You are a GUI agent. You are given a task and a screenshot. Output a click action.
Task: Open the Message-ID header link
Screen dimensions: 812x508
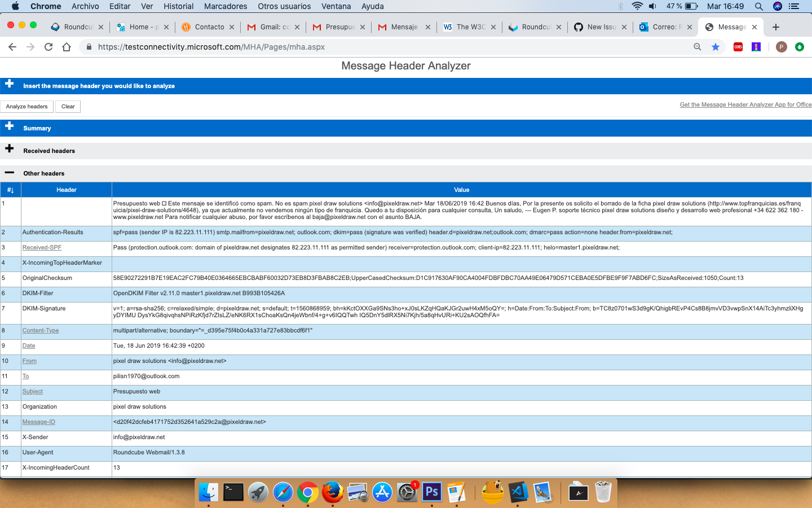(x=39, y=422)
